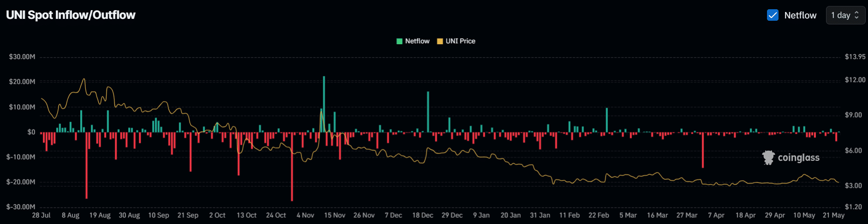This screenshot has width=868, height=224.
Task: Click the 18 Apr date label
Action: (745, 215)
